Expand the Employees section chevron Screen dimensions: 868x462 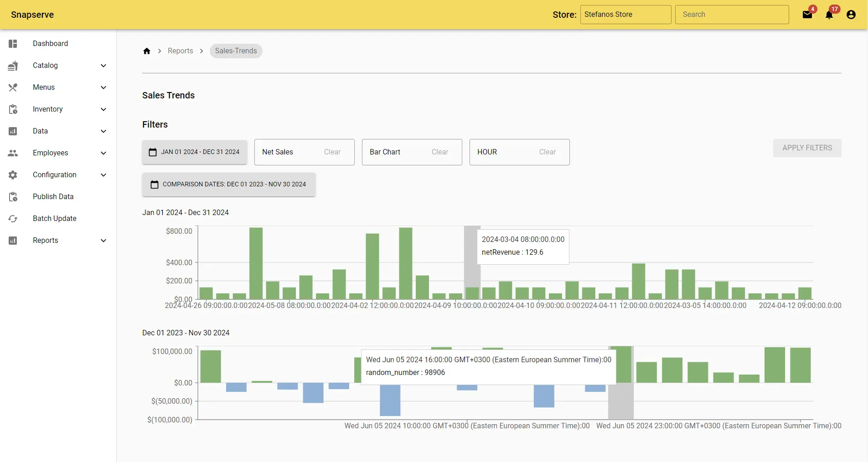pos(103,153)
